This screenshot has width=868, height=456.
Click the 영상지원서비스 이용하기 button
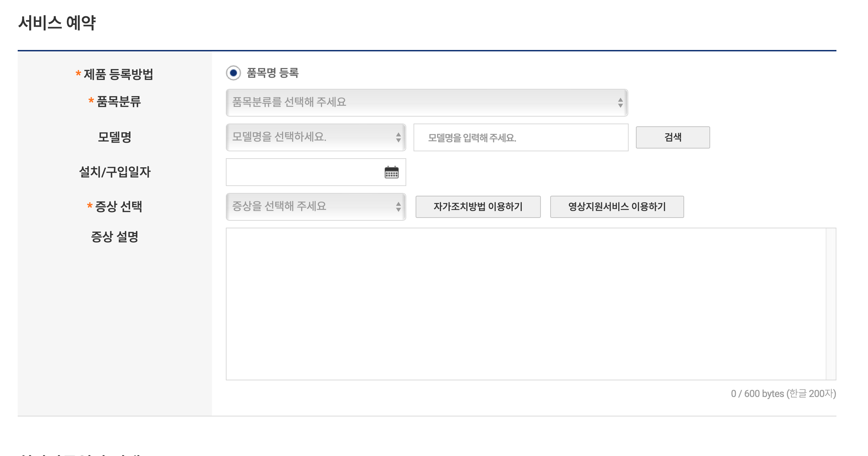tap(616, 207)
